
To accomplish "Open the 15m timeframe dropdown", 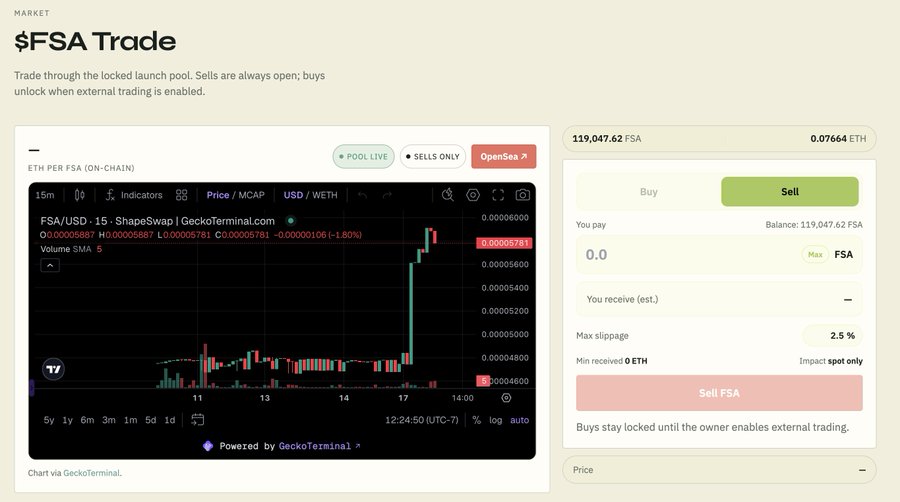I will click(x=45, y=195).
